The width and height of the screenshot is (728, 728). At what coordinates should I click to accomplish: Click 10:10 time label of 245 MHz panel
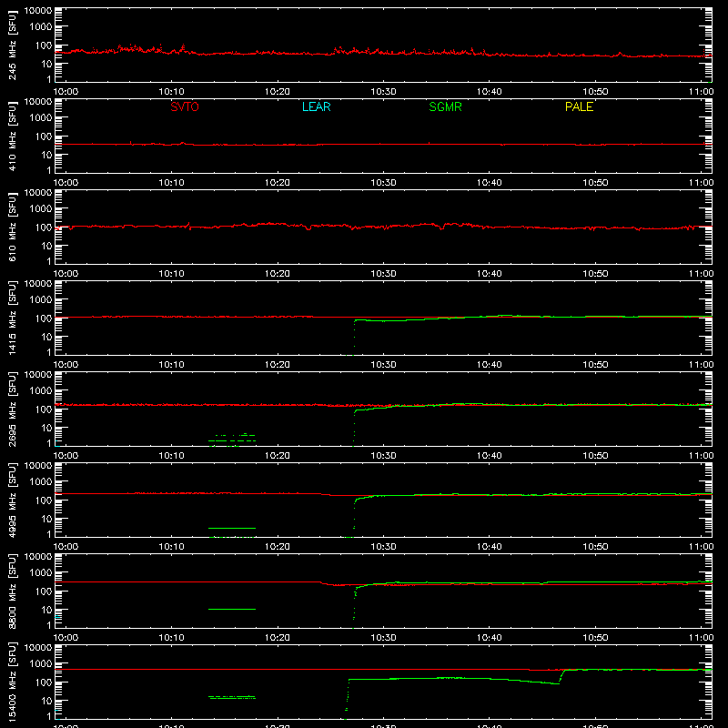click(x=171, y=92)
